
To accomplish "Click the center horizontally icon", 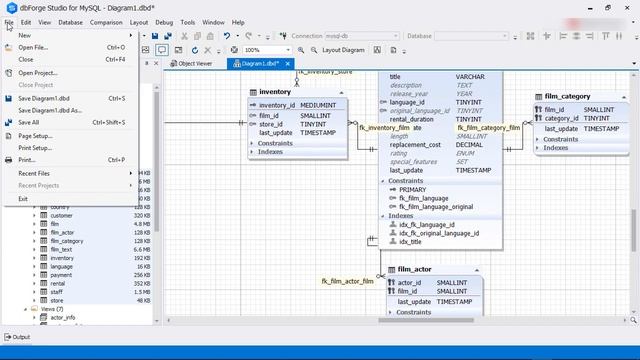I will pyautogui.click(x=576, y=36).
